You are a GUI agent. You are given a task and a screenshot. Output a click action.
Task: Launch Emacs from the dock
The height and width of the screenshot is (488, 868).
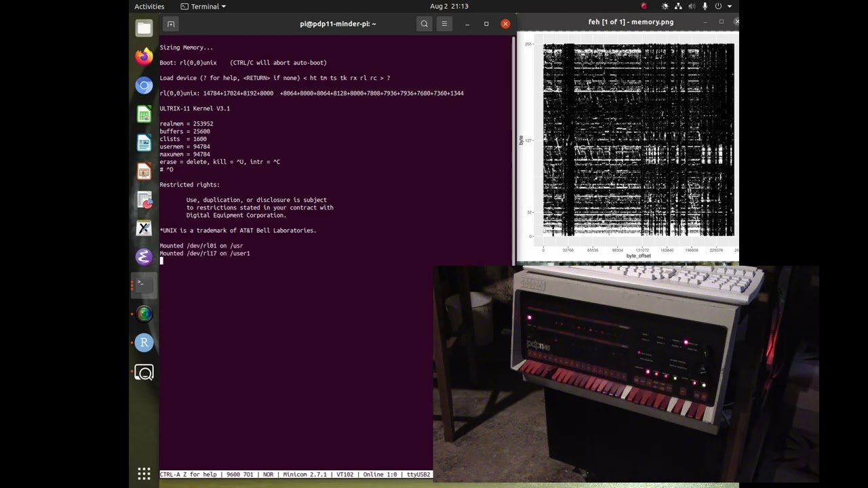click(144, 257)
